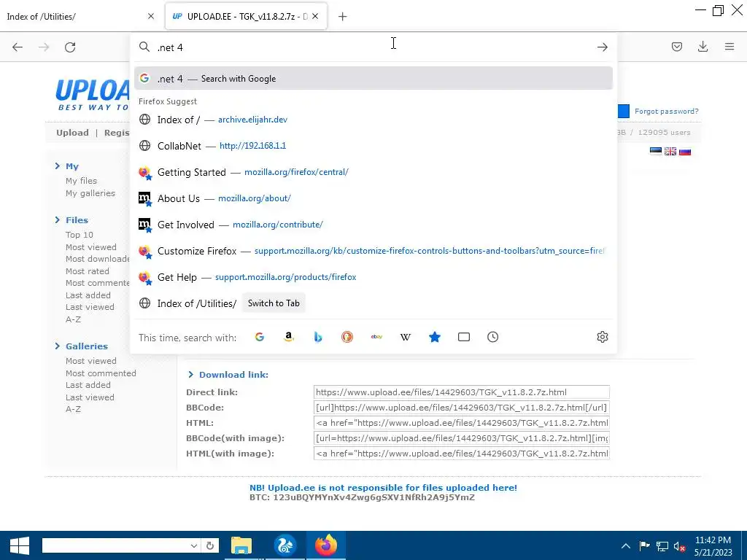Open Most viewed under Galleries

click(91, 361)
